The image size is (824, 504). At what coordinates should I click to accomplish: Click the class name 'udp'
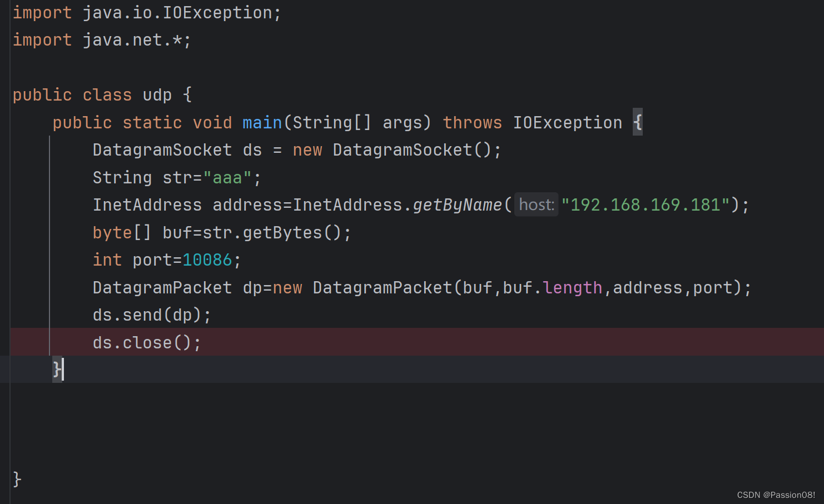point(157,95)
